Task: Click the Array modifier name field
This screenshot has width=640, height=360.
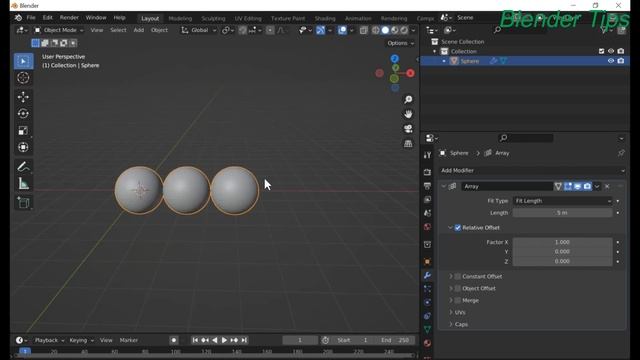Action: [507, 186]
